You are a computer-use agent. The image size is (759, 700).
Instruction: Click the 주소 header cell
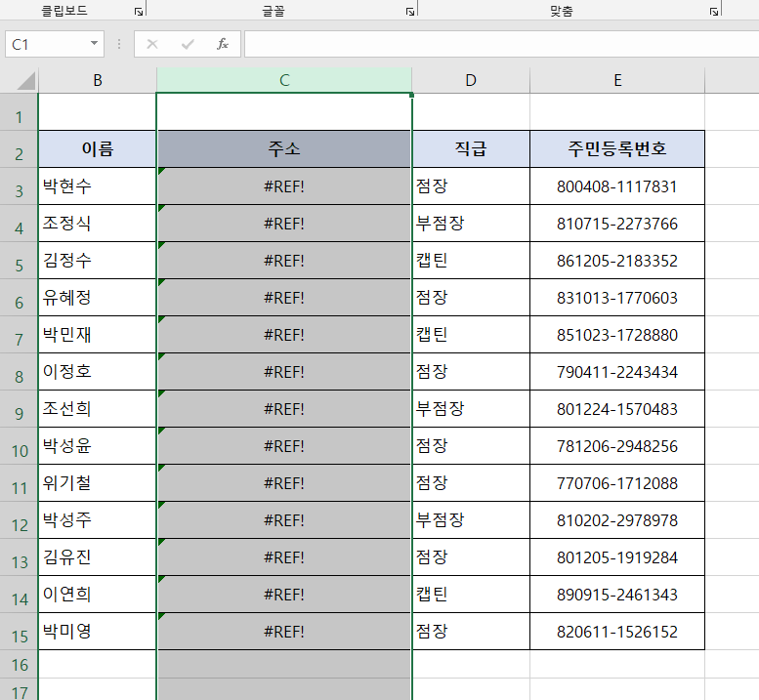(x=284, y=149)
